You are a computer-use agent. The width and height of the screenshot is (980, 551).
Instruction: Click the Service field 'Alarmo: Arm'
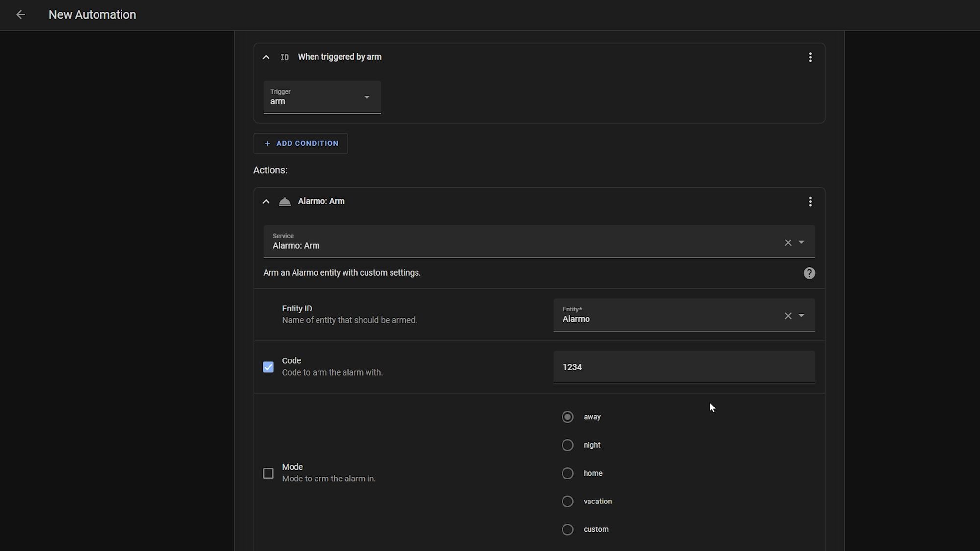(x=539, y=241)
